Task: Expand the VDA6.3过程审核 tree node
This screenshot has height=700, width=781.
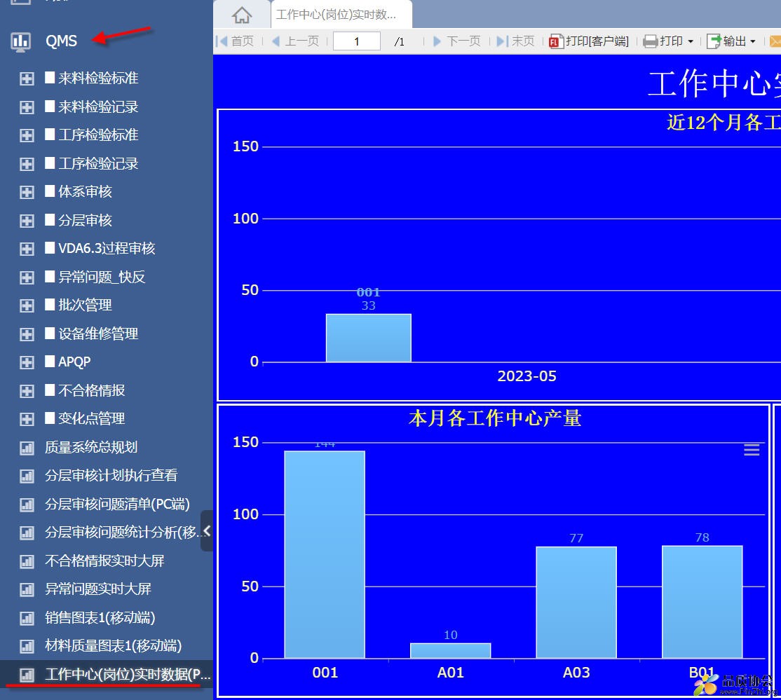Action: pos(27,249)
